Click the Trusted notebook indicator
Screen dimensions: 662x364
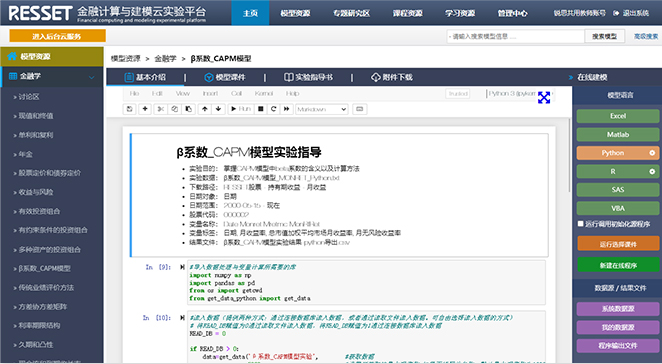click(x=458, y=93)
